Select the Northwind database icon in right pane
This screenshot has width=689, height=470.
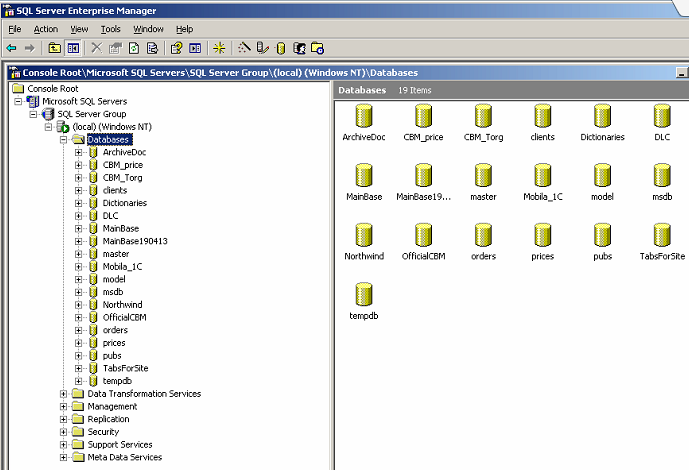click(x=364, y=235)
